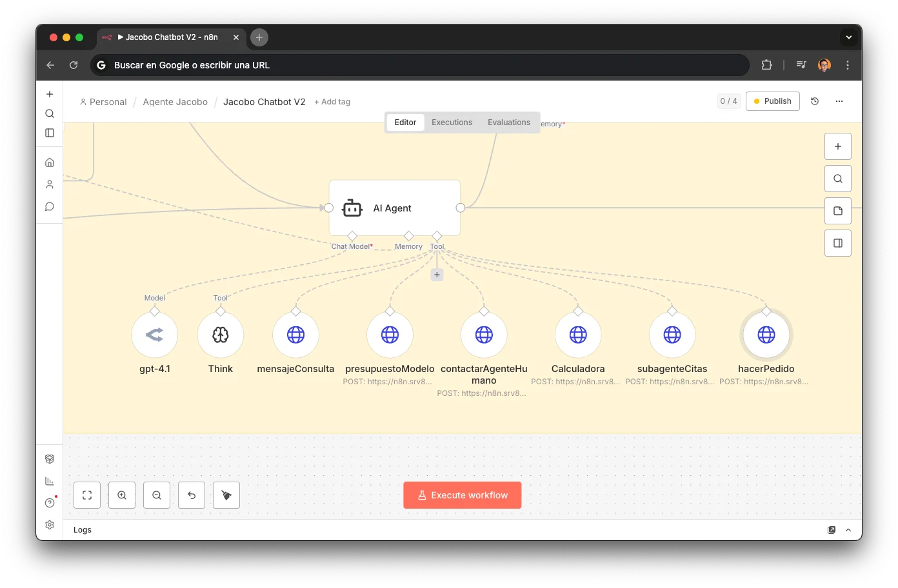Image resolution: width=898 pixels, height=588 pixels.
Task: Publish the workflow
Action: coord(772,101)
